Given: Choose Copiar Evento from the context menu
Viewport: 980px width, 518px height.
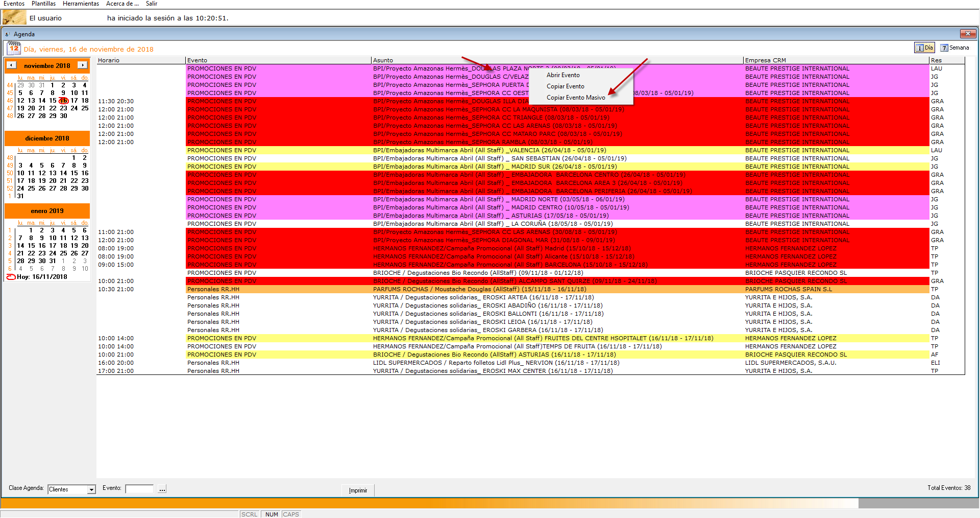Looking at the screenshot, I should pyautogui.click(x=566, y=86).
